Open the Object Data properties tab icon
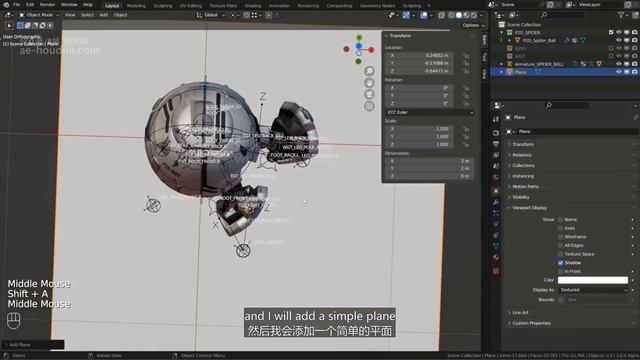Viewport: 640px width, 360px height. tap(496, 246)
